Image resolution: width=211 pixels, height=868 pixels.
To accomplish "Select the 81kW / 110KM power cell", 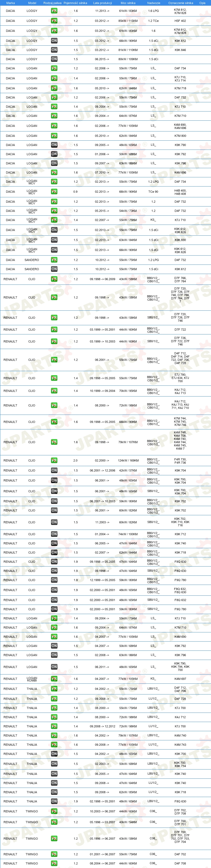I will tap(128, 50).
